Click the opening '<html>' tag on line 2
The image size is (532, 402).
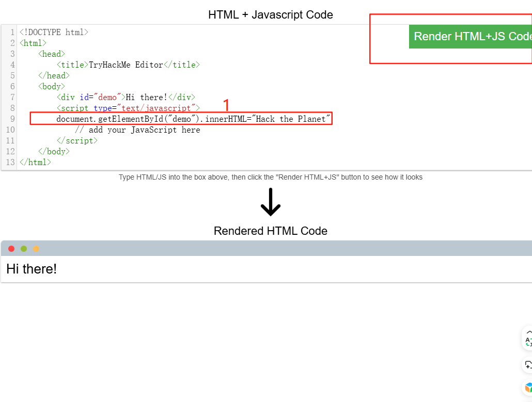33,43
